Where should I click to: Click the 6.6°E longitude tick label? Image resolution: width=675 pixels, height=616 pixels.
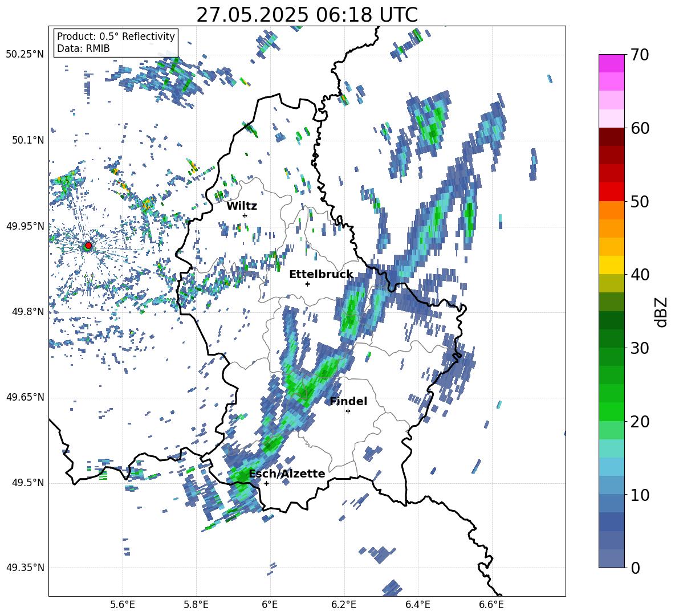(x=491, y=605)
